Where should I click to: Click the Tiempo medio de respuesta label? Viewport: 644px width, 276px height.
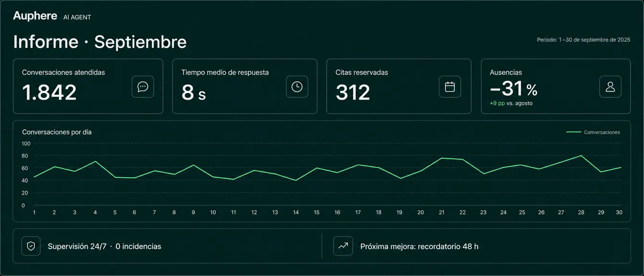(225, 72)
